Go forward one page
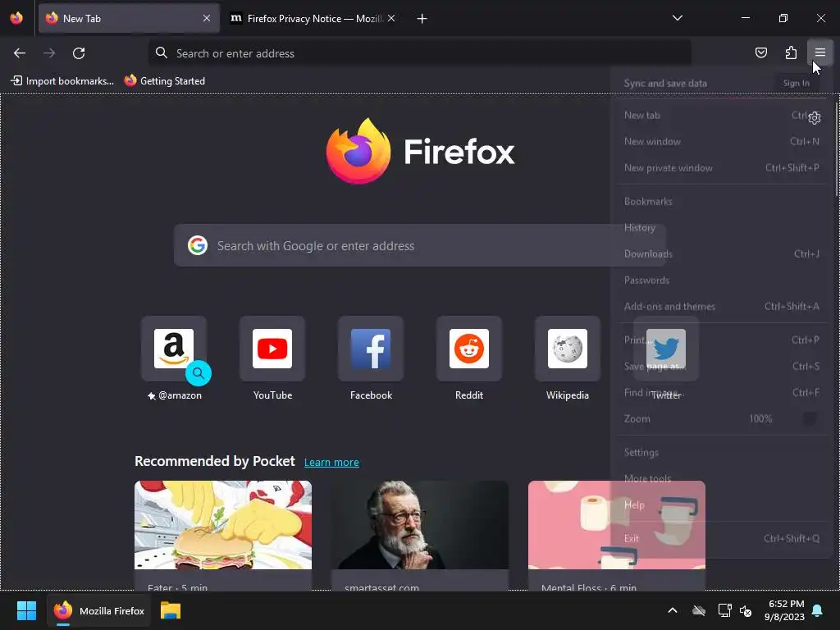The width and height of the screenshot is (840, 630). click(x=49, y=53)
